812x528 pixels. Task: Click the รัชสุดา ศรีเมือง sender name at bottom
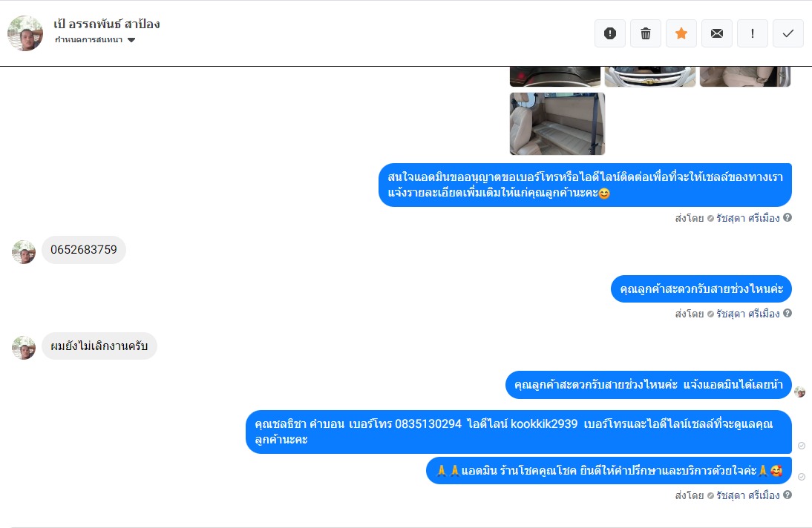747,495
